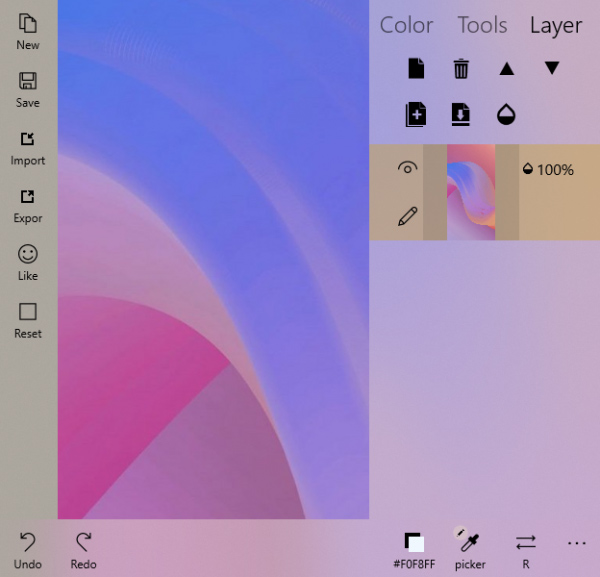Open the more options ellipsis menu

click(577, 543)
